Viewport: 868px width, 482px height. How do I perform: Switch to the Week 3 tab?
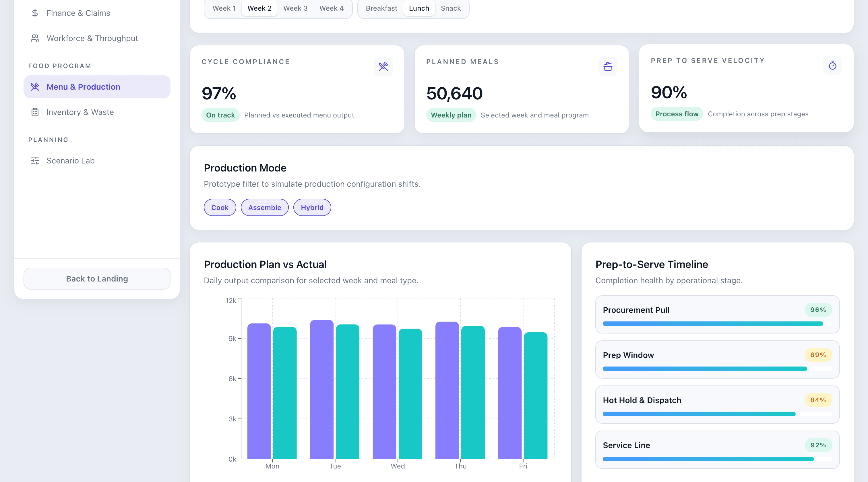pos(295,8)
